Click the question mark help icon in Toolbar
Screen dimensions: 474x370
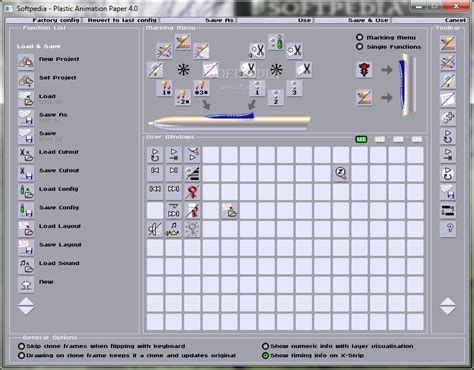click(x=448, y=229)
